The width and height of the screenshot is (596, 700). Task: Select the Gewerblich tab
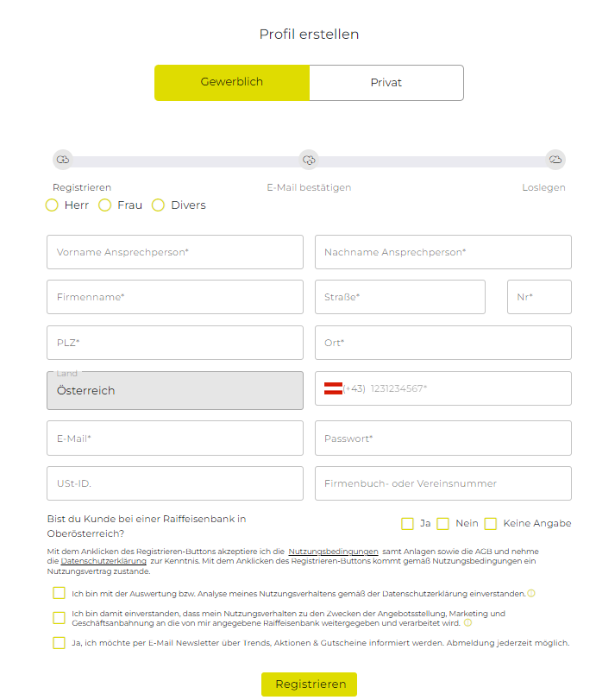pos(232,83)
